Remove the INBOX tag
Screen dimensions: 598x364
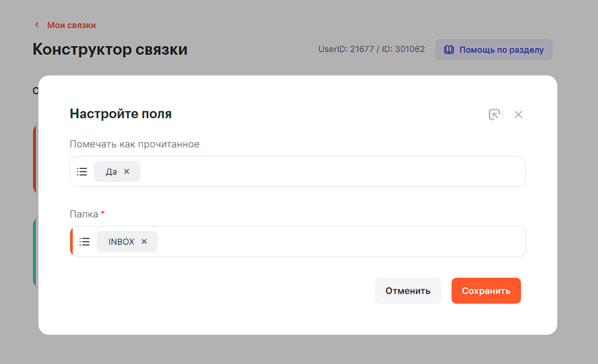coord(144,241)
